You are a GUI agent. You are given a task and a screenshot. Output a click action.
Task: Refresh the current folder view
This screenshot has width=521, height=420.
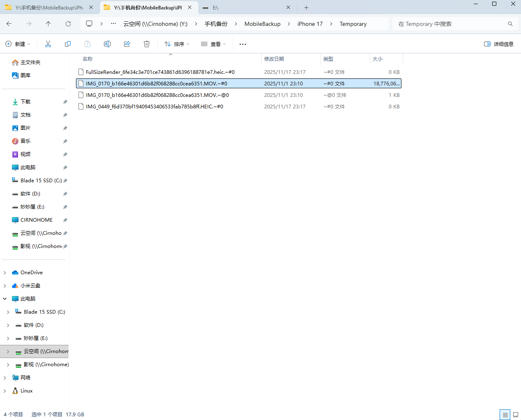click(68, 24)
